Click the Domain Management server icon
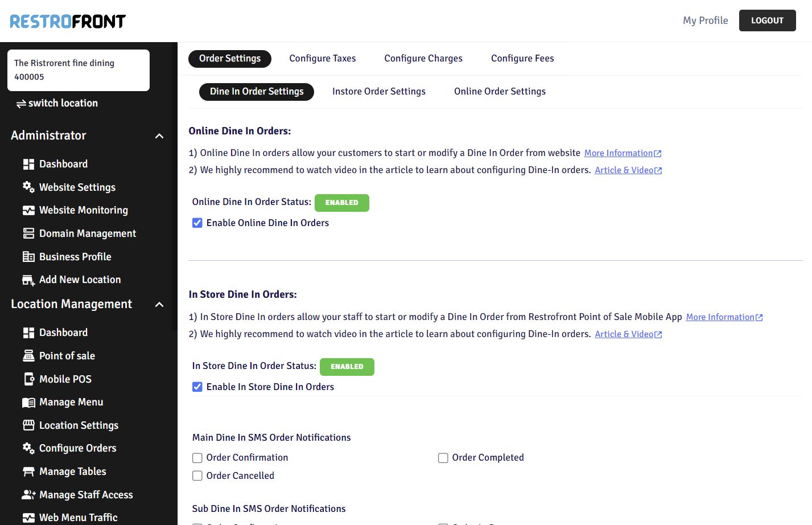This screenshot has width=812, height=525. pyautogui.click(x=28, y=233)
